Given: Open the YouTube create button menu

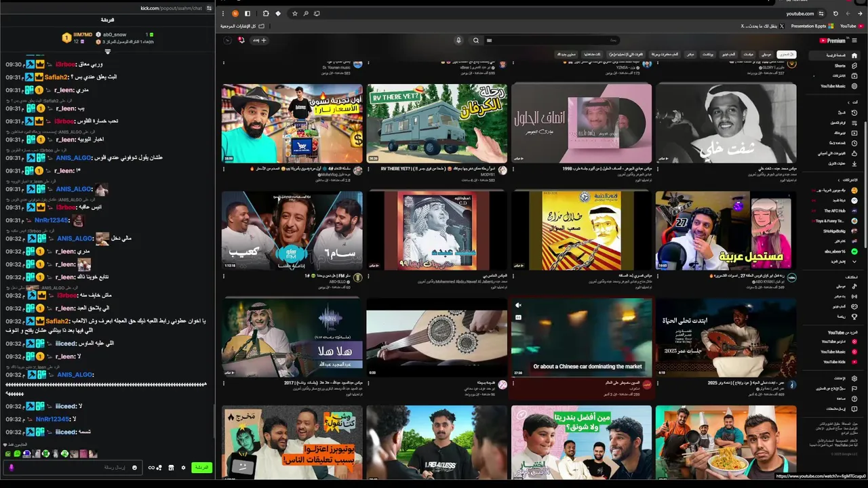Looking at the screenshot, I should (259, 40).
